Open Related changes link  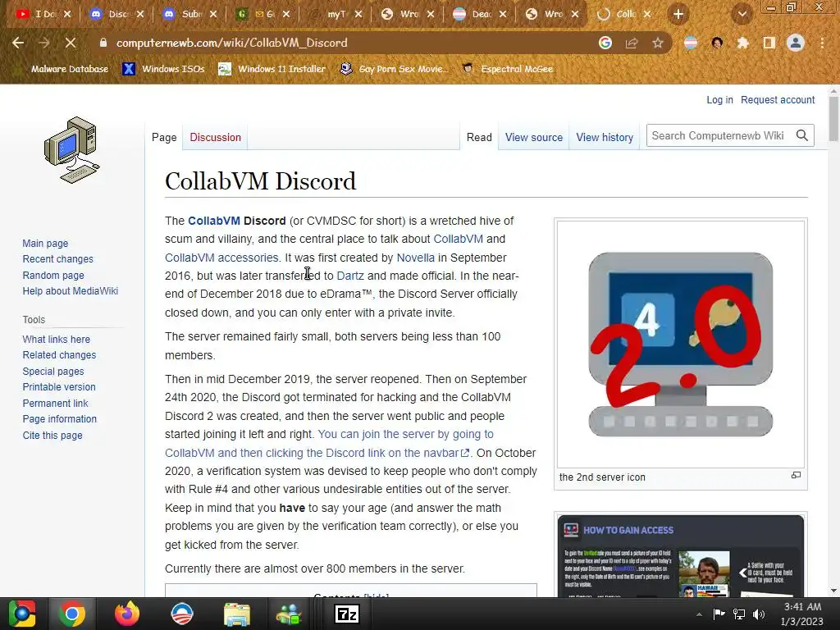[x=59, y=355]
